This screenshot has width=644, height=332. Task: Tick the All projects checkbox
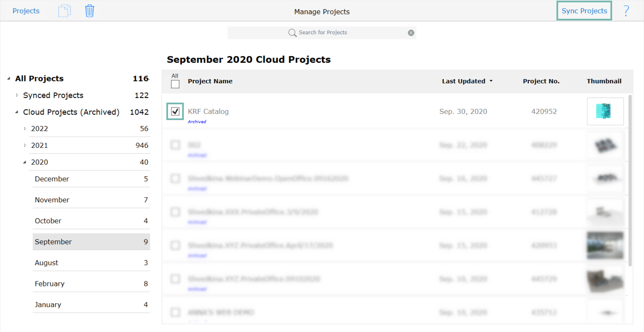coord(175,84)
